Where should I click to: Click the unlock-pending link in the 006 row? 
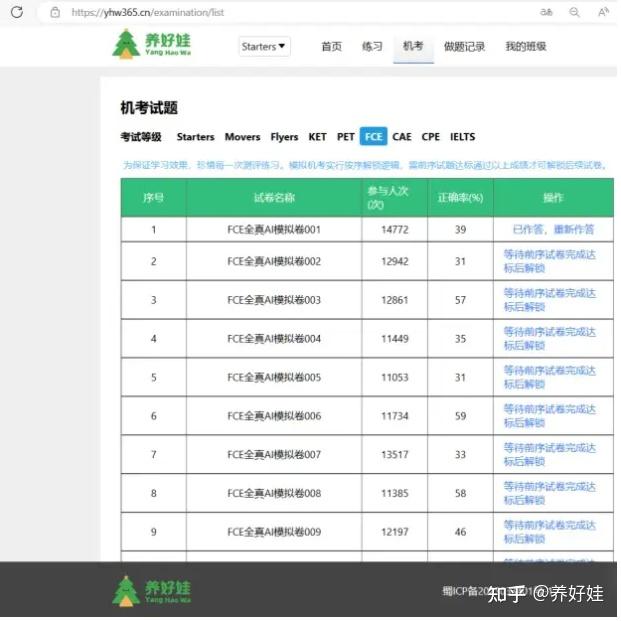(549, 416)
